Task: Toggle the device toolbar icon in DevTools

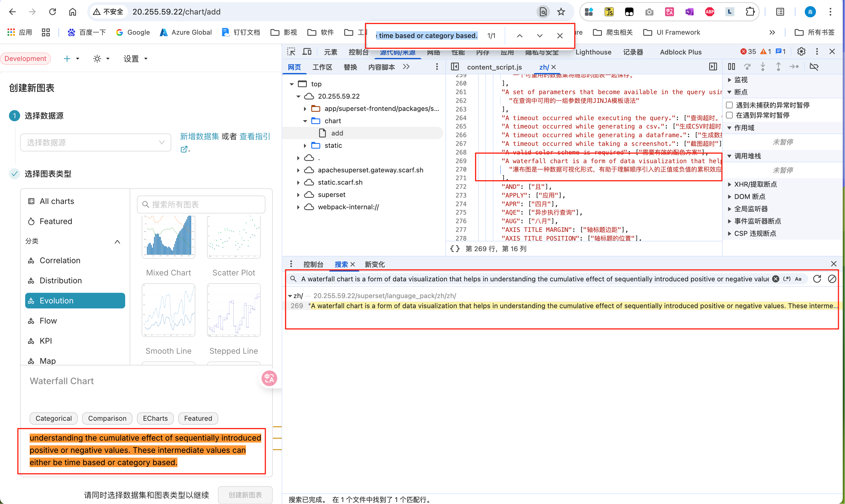Action: [x=307, y=52]
